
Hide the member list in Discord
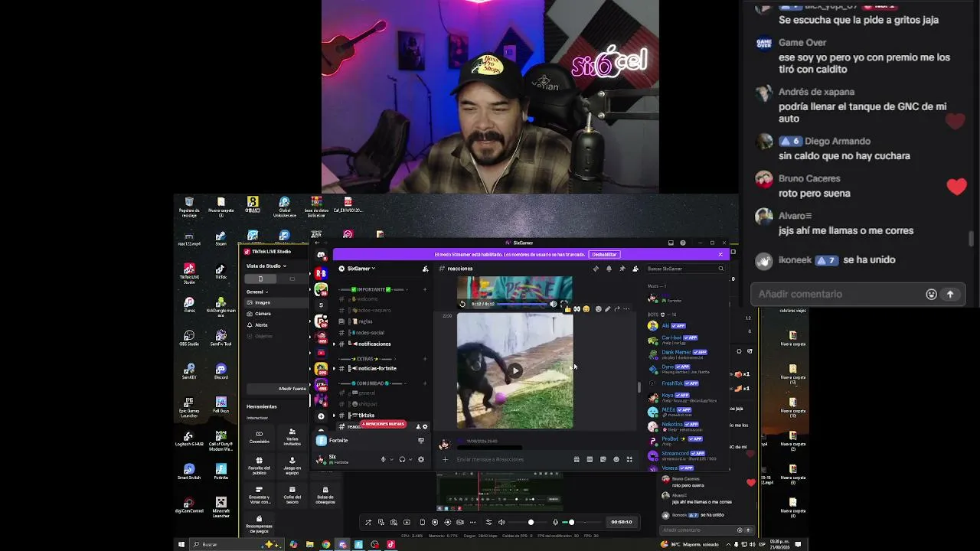(x=635, y=269)
